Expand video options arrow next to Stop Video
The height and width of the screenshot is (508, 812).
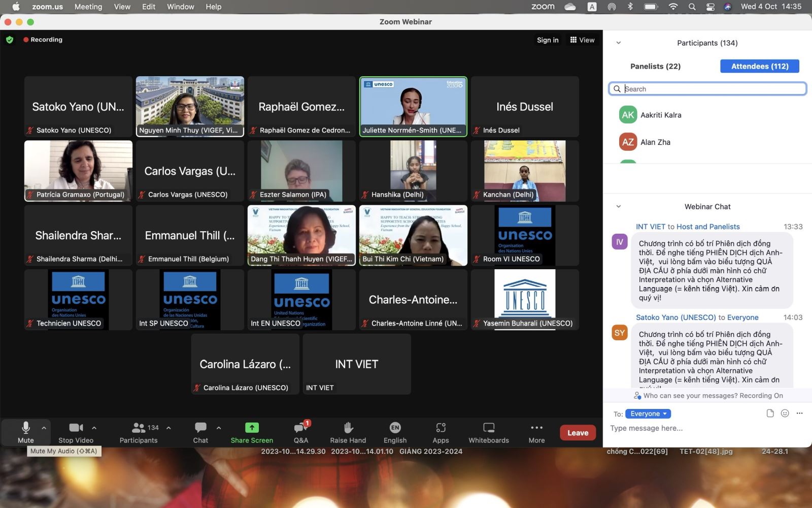pyautogui.click(x=94, y=428)
